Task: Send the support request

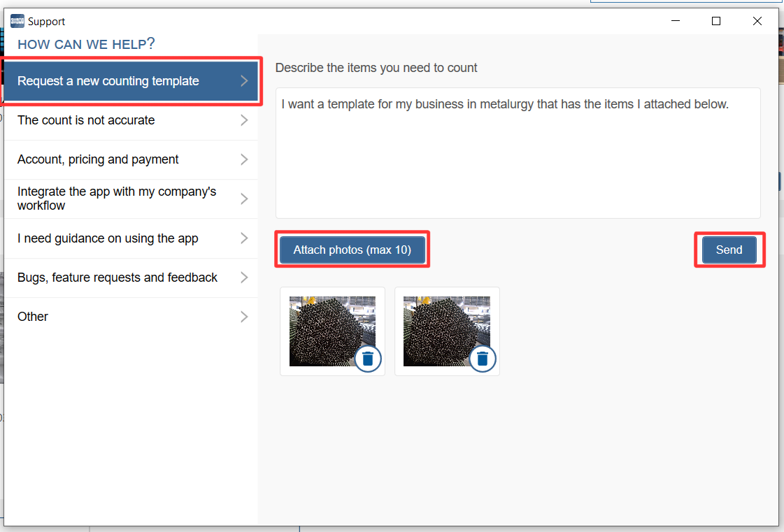Action: coord(729,250)
